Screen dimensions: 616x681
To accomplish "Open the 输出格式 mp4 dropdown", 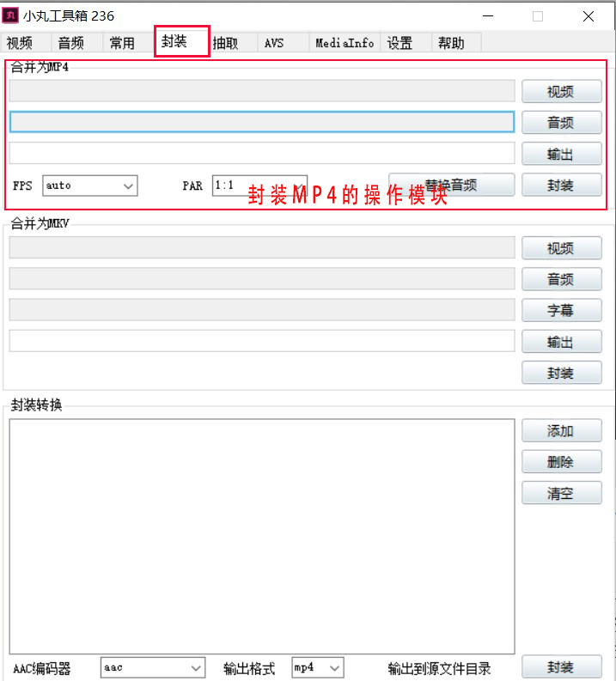I will pos(318,667).
